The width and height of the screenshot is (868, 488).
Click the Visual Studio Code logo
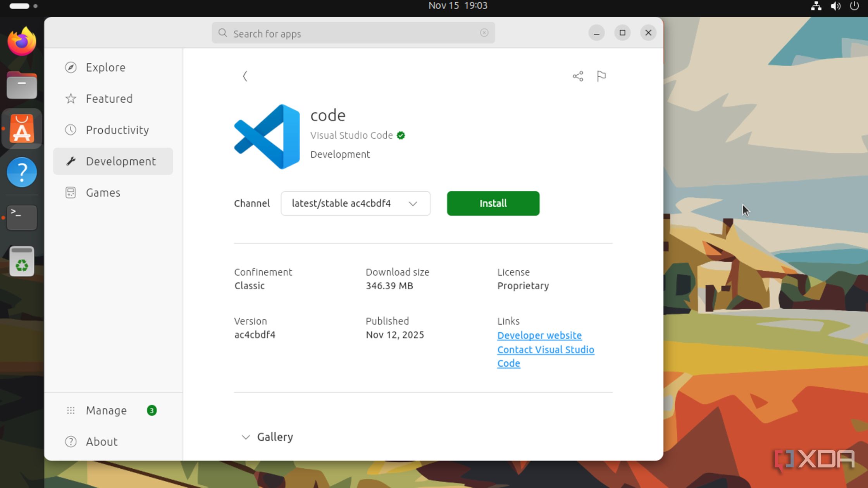pyautogui.click(x=267, y=137)
